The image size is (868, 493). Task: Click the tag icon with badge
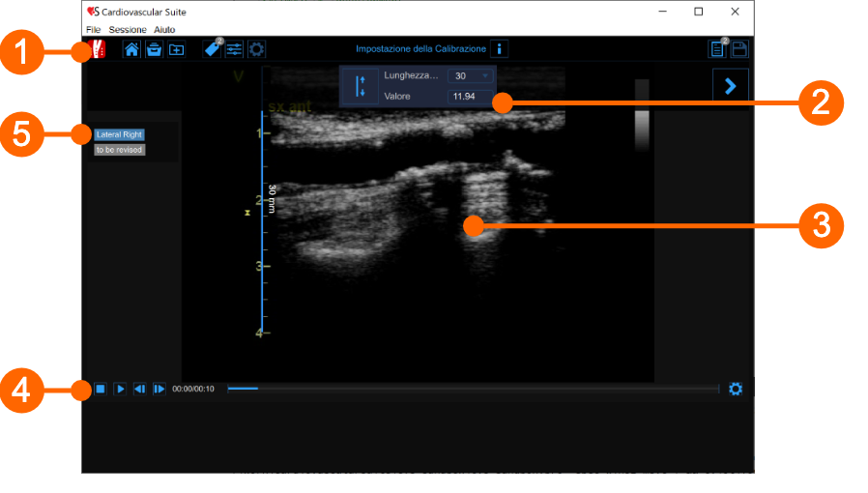(212, 49)
